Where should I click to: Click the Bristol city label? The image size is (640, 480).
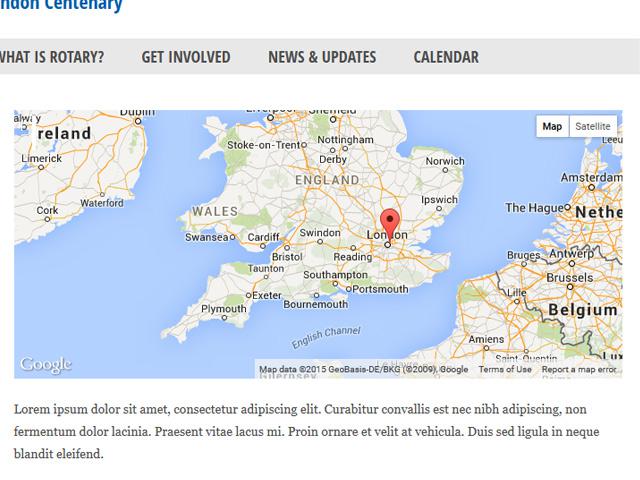point(287,257)
